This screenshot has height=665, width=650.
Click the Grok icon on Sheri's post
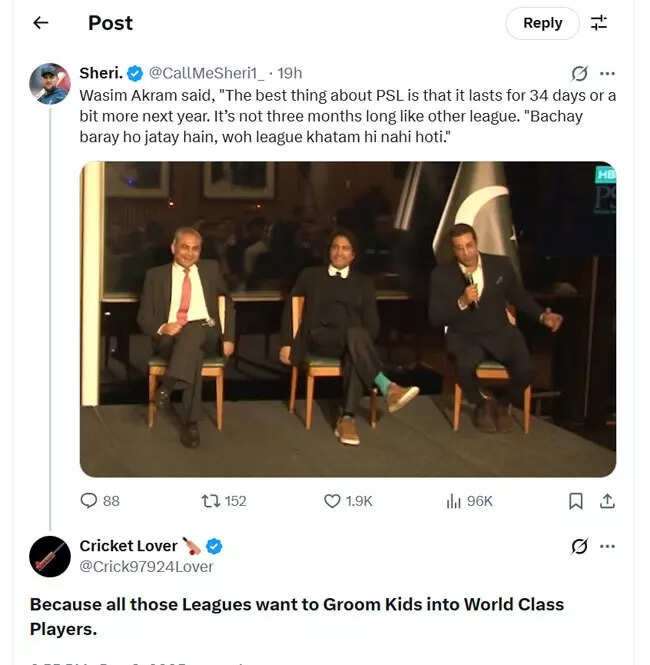(x=579, y=73)
